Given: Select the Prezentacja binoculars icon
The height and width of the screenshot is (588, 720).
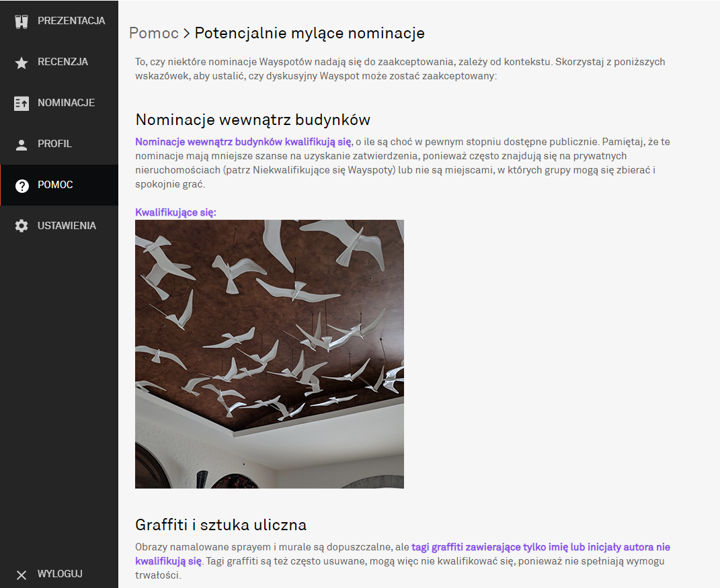Looking at the screenshot, I should 20,20.
